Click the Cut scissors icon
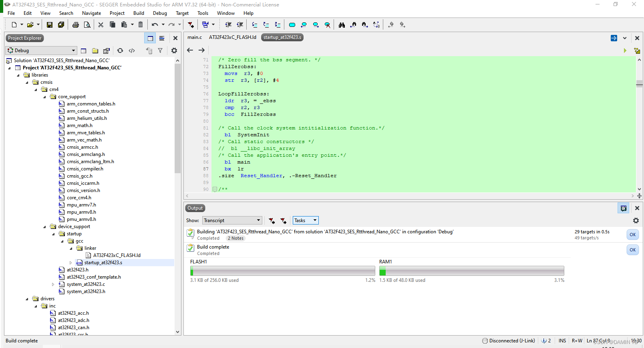644x348 pixels. point(101,25)
